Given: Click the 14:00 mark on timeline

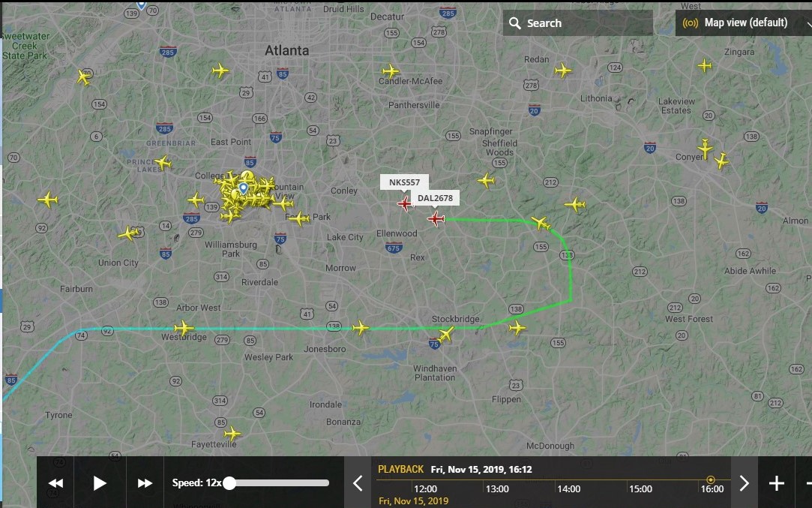Looking at the screenshot, I should [568, 488].
